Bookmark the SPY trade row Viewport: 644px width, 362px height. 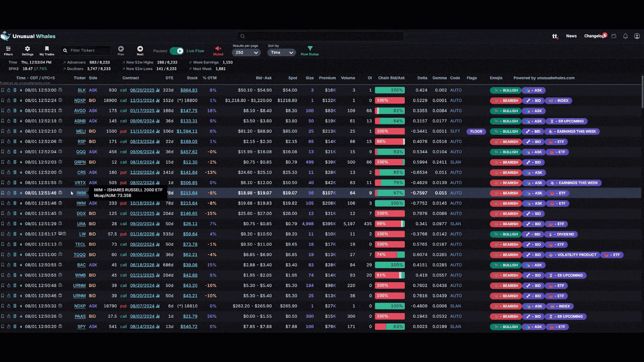[x=2, y=327]
